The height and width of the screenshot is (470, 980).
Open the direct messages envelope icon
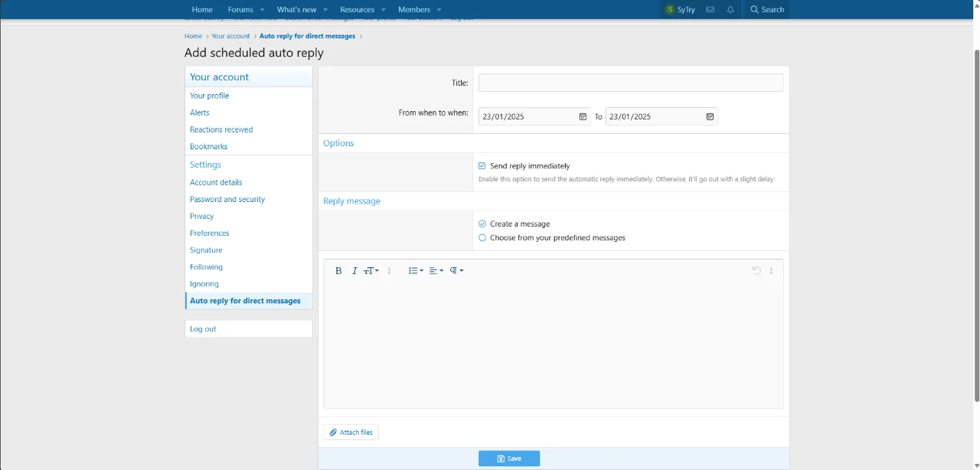tap(710, 10)
